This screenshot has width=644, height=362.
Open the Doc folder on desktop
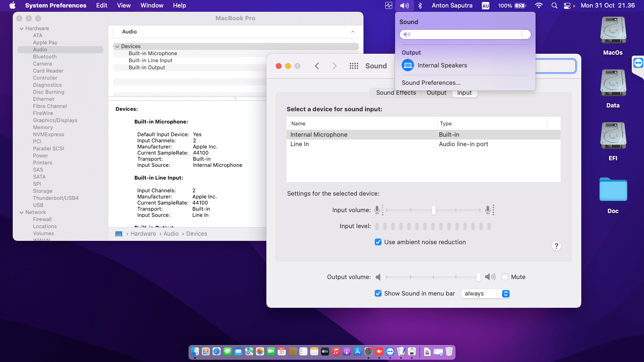[613, 190]
